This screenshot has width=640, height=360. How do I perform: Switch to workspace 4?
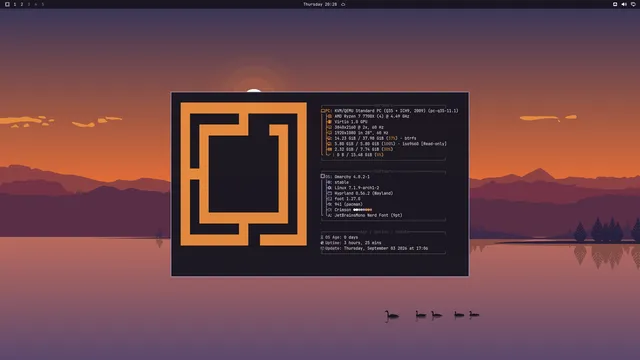(x=36, y=4)
